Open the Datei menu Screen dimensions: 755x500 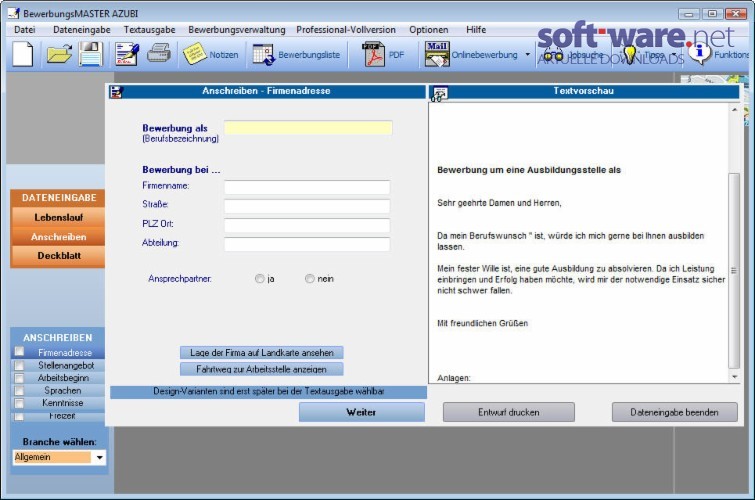click(25, 29)
